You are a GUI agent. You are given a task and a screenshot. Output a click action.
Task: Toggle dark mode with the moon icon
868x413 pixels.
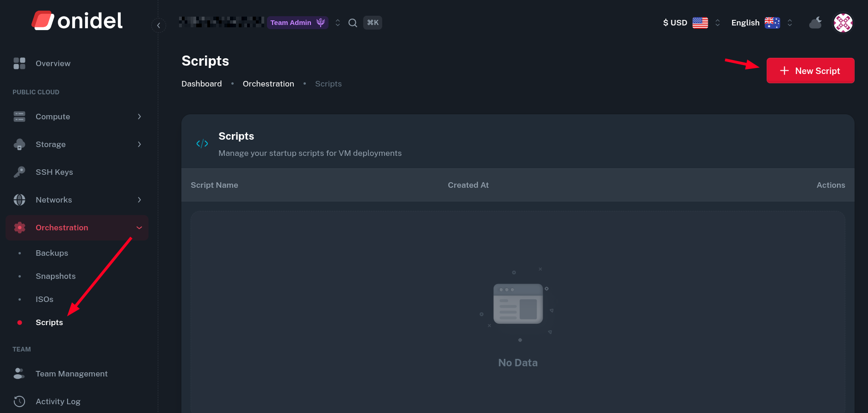pyautogui.click(x=815, y=23)
